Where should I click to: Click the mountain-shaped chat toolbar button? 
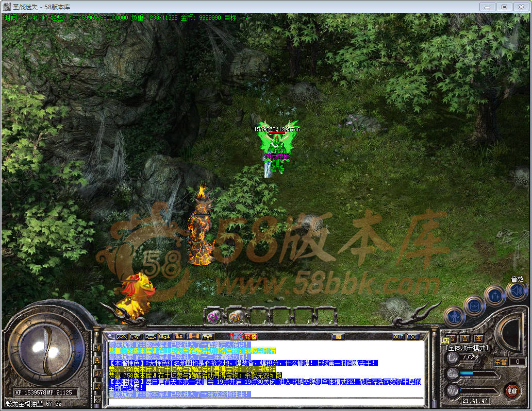click(122, 337)
